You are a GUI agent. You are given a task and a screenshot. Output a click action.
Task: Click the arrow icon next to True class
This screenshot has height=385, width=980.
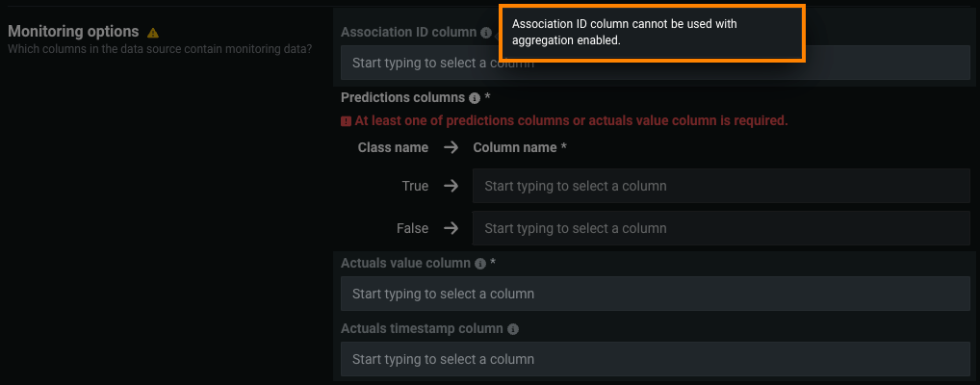pos(451,186)
